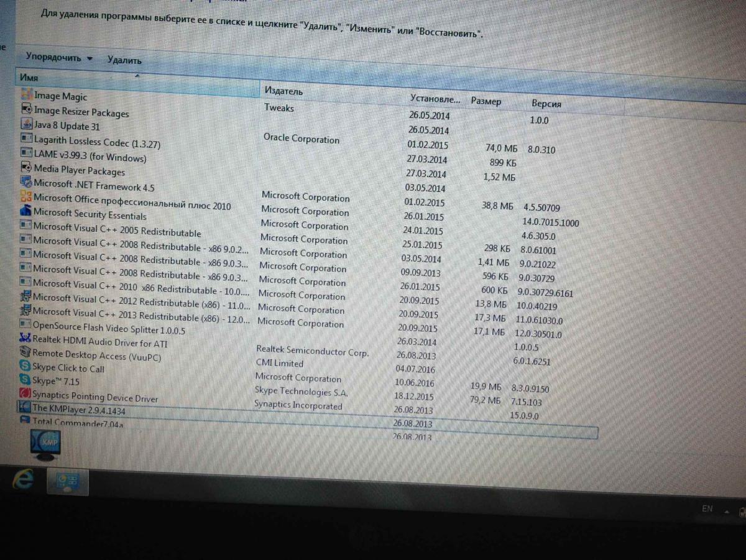746x560 pixels.
Task: Sort by the Версия column header
Action: pos(546,104)
